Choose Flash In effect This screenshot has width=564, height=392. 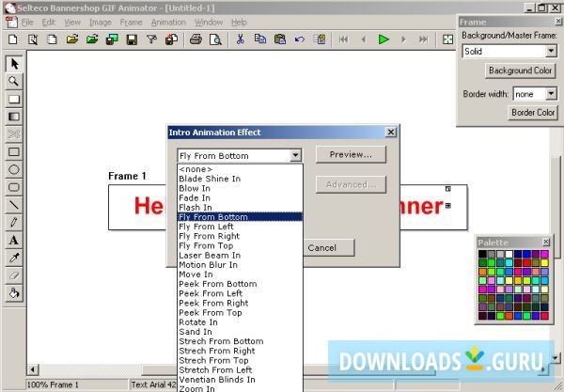(240, 208)
